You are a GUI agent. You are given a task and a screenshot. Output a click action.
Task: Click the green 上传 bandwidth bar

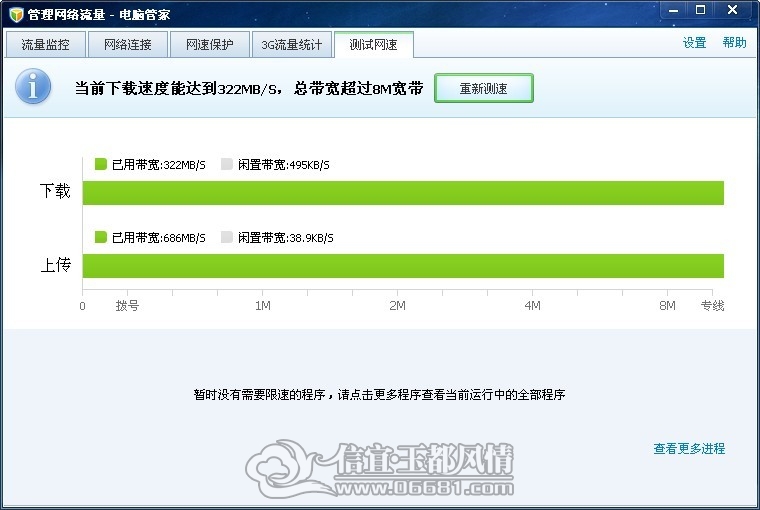tap(403, 266)
